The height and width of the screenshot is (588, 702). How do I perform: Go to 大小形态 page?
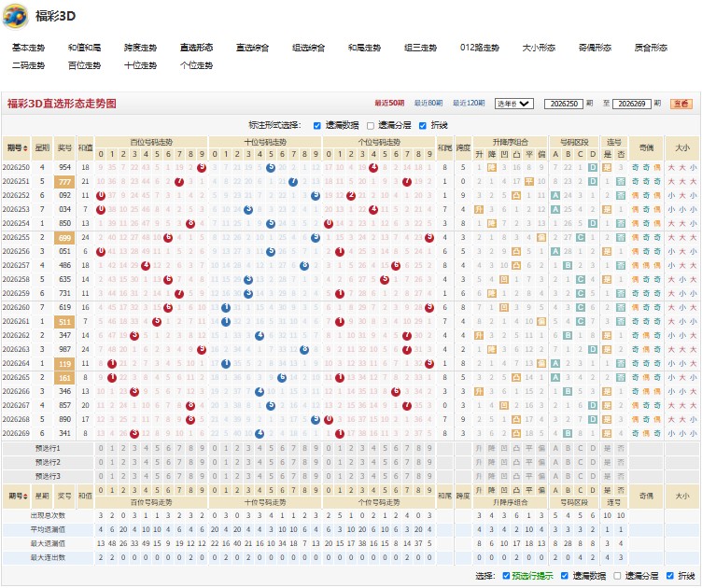click(539, 48)
